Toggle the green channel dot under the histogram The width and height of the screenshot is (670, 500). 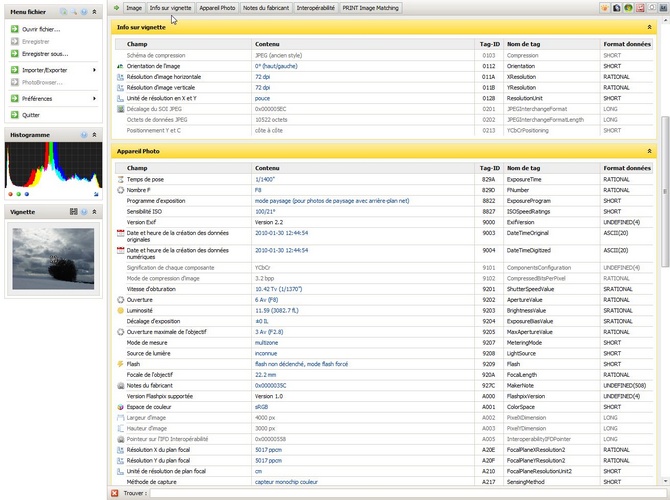16,194
